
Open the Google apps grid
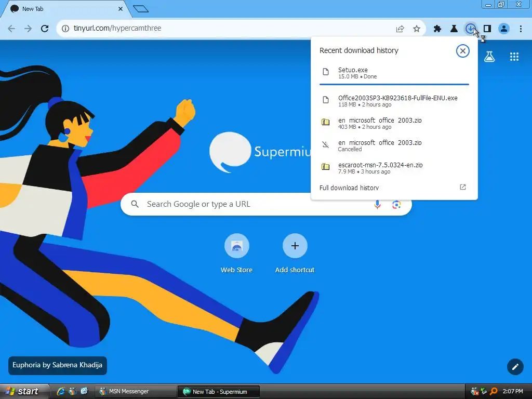tap(514, 57)
